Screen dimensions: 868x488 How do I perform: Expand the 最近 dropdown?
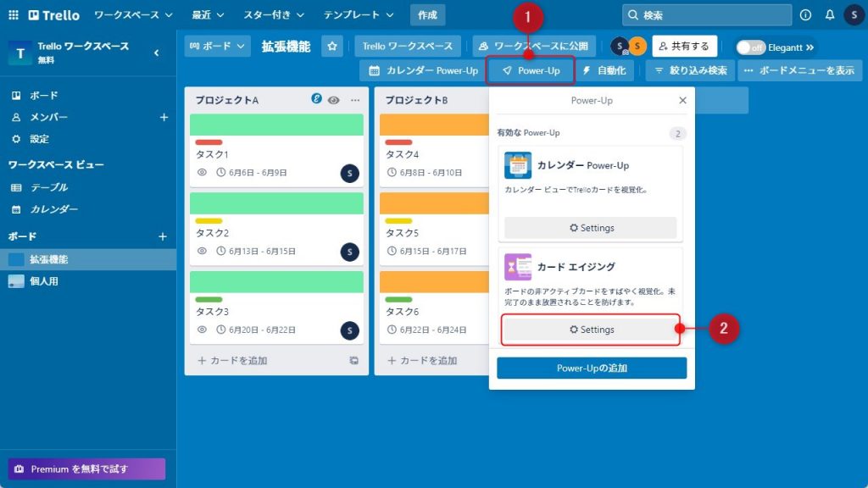208,15
